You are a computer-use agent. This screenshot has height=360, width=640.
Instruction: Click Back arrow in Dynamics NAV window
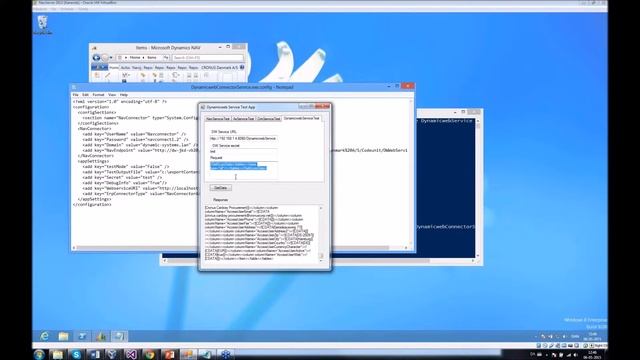click(96, 58)
